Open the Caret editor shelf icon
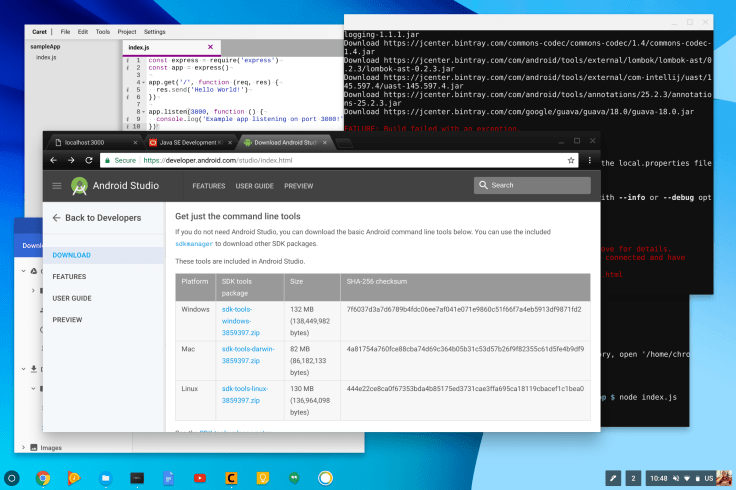This screenshot has height=490, width=736. (231, 478)
